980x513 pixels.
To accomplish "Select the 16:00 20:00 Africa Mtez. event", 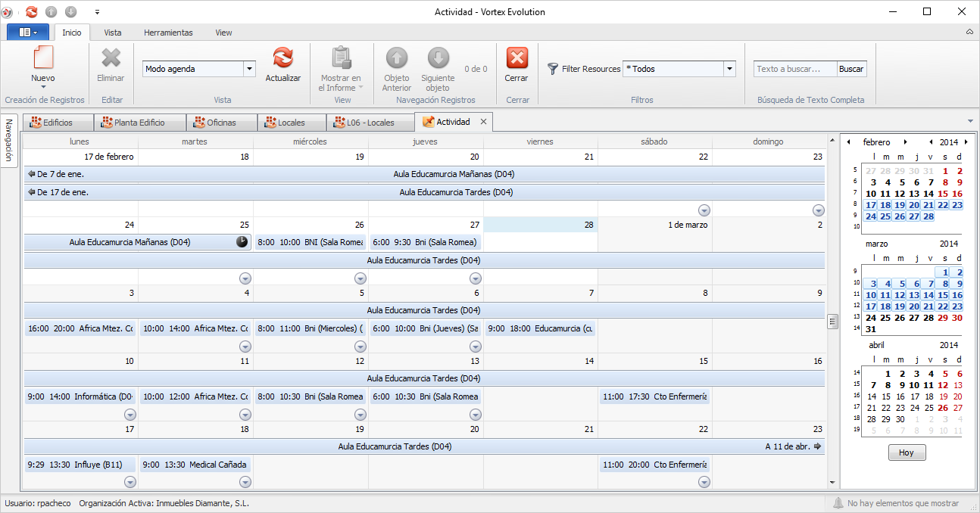I will (x=80, y=328).
